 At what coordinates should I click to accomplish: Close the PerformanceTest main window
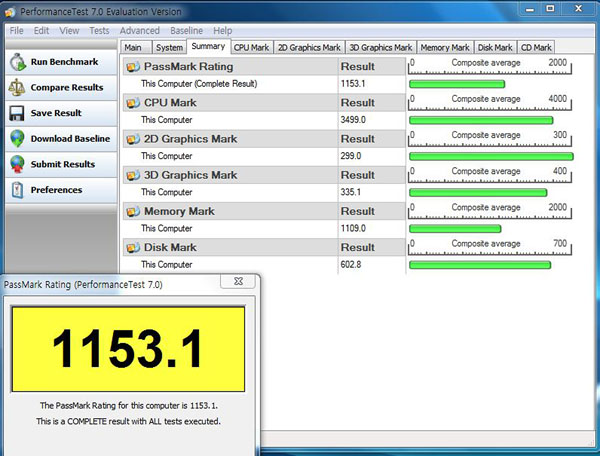tap(579, 9)
